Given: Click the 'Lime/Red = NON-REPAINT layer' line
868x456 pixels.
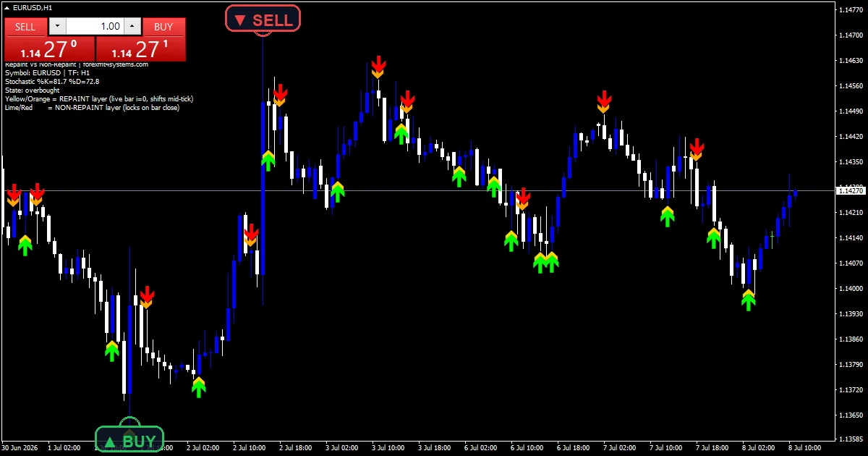Looking at the screenshot, I should pyautogui.click(x=92, y=108).
